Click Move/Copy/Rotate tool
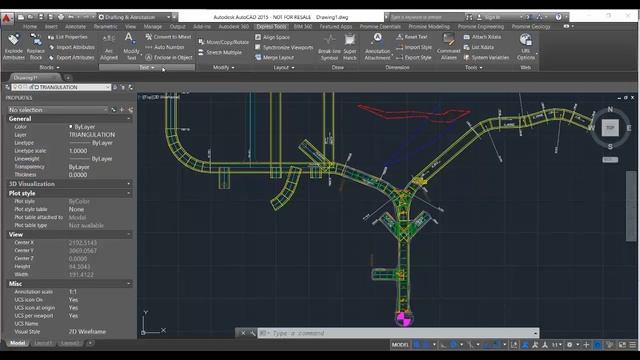 pos(223,42)
